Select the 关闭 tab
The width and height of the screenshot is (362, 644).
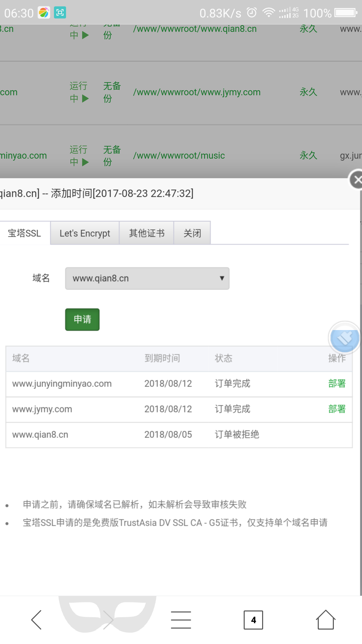pos(192,233)
